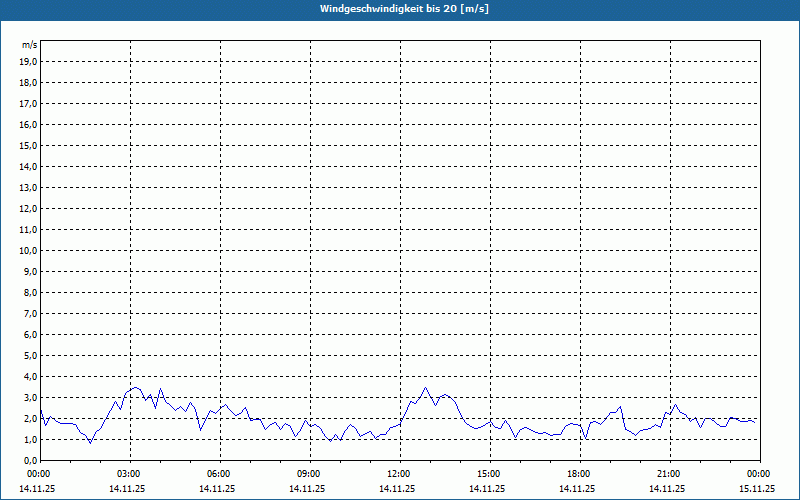The image size is (800, 500).
Task: Select the '3,0' y-axis value
Action: point(30,397)
